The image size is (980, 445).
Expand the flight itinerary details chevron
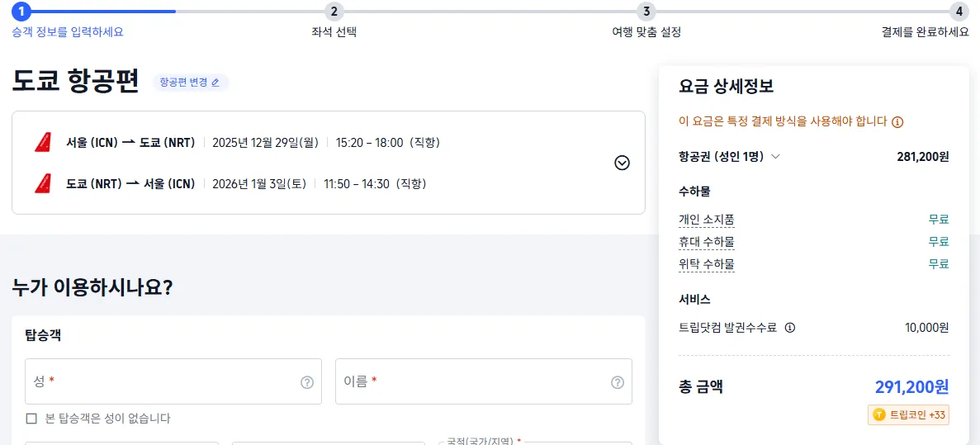click(623, 163)
